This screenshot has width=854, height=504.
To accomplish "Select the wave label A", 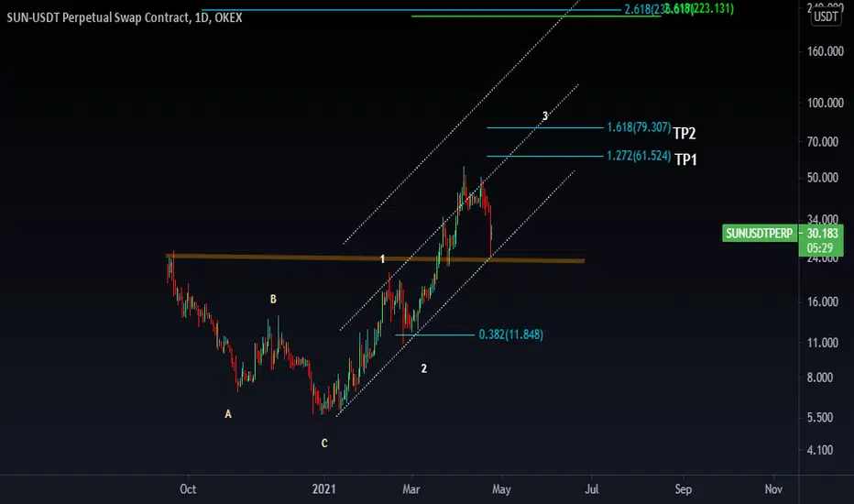I will coord(228,414).
